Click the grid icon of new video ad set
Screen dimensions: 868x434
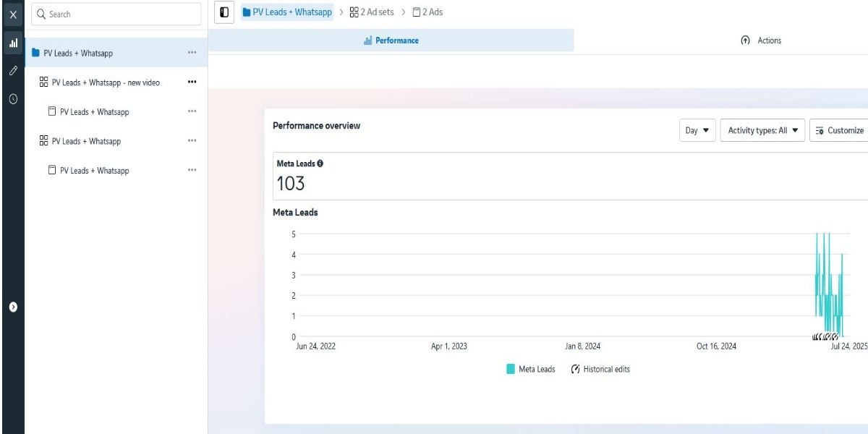43,82
